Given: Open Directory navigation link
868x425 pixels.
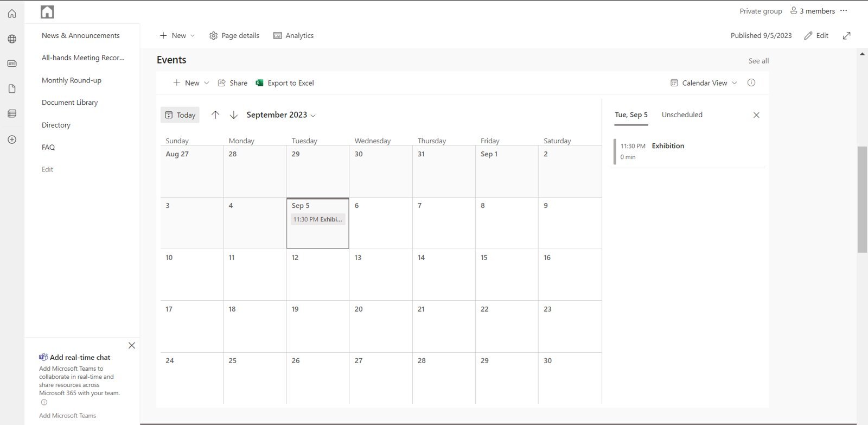Looking at the screenshot, I should [x=56, y=125].
